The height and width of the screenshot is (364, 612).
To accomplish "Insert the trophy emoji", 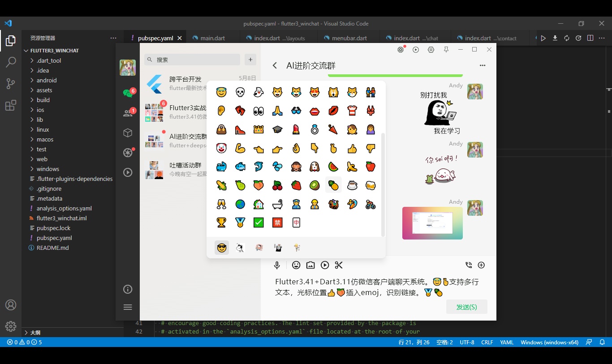I will [x=221, y=222].
